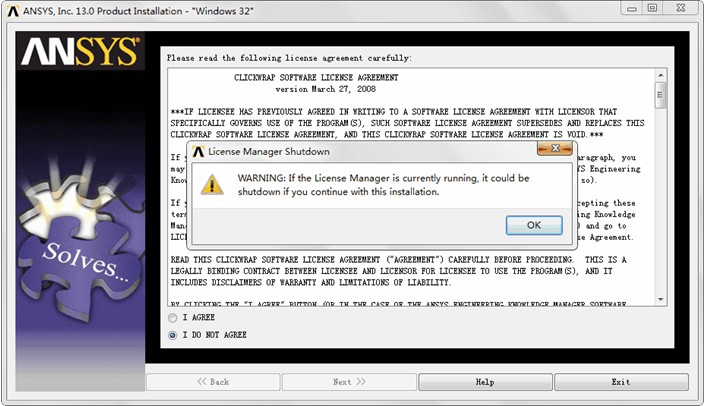Click the license text scrollbar down arrow
The image size is (704, 406).
pyautogui.click(x=661, y=299)
